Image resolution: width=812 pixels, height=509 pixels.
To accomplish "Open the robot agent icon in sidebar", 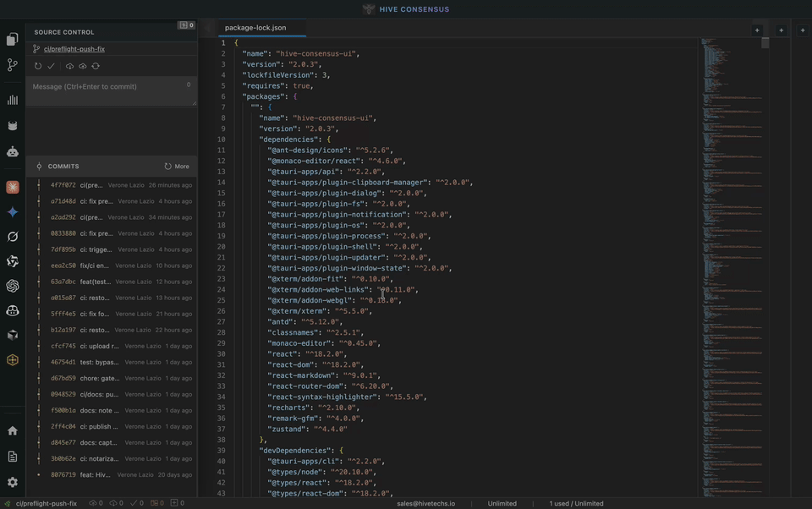I will pyautogui.click(x=13, y=152).
